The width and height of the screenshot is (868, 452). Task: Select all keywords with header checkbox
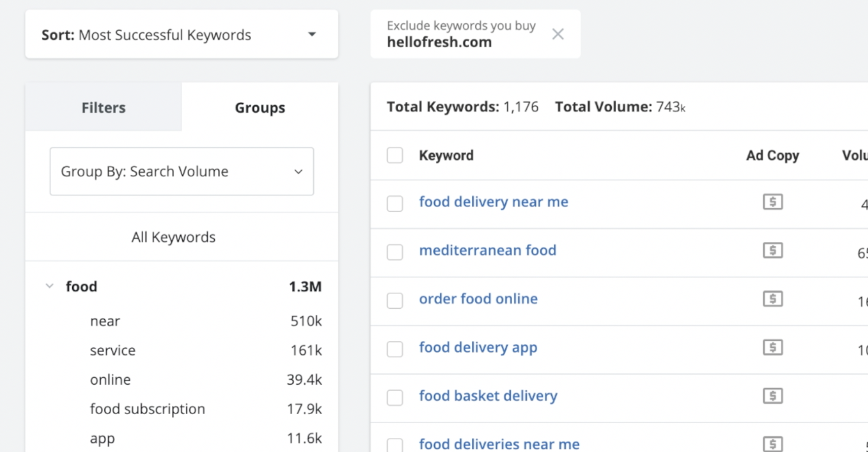(395, 156)
